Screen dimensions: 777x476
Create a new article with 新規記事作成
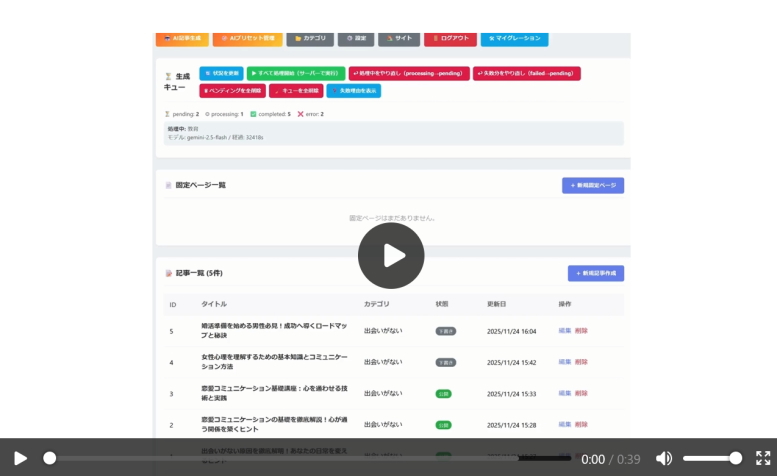click(x=596, y=273)
